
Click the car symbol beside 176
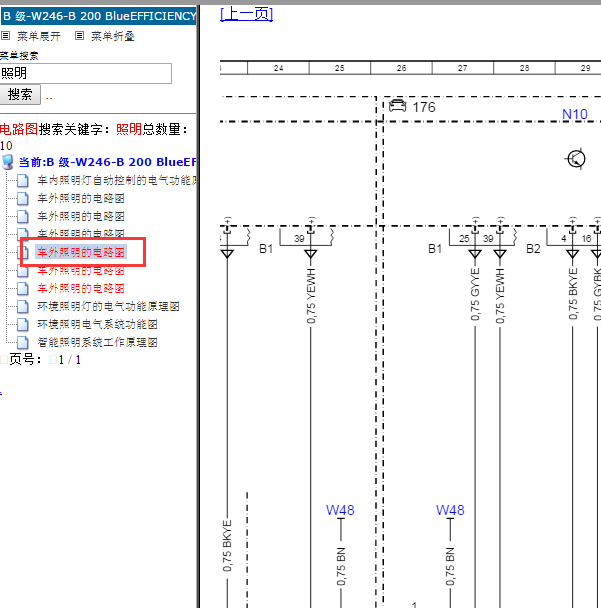pos(397,106)
